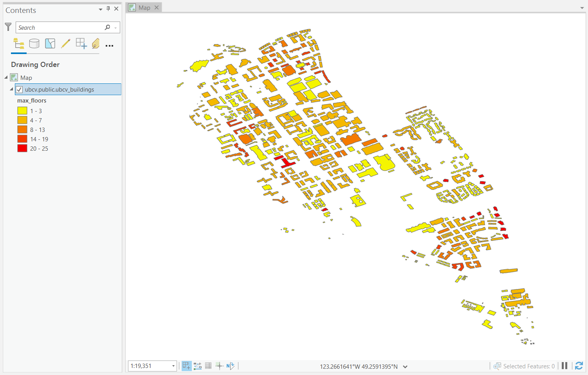Open the coordinate display format dropdown
The image size is (588, 375).
tap(405, 367)
